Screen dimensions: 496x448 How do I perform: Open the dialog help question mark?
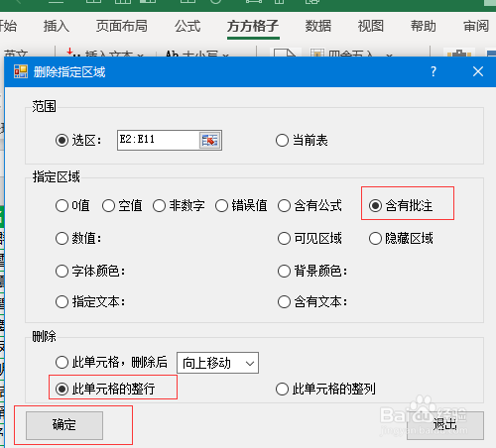(434, 71)
